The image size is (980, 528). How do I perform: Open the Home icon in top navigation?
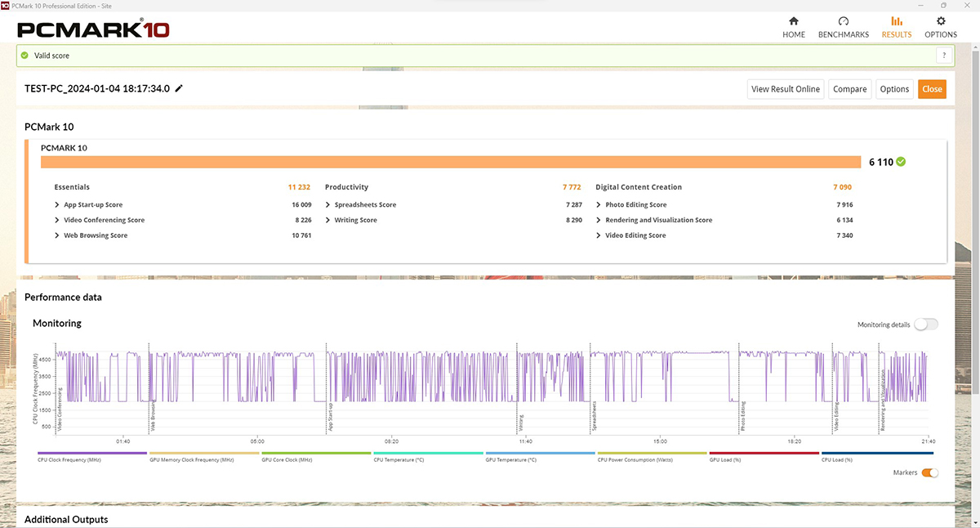pyautogui.click(x=794, y=21)
